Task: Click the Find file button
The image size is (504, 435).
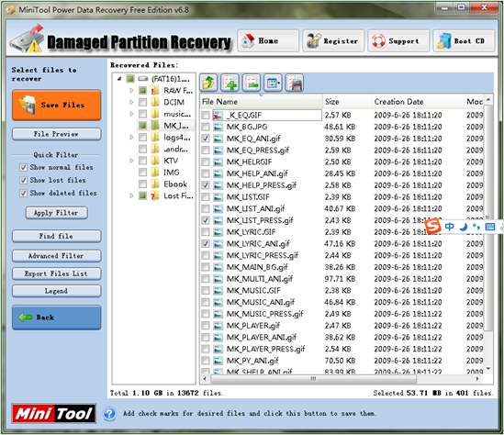Action: click(x=57, y=236)
